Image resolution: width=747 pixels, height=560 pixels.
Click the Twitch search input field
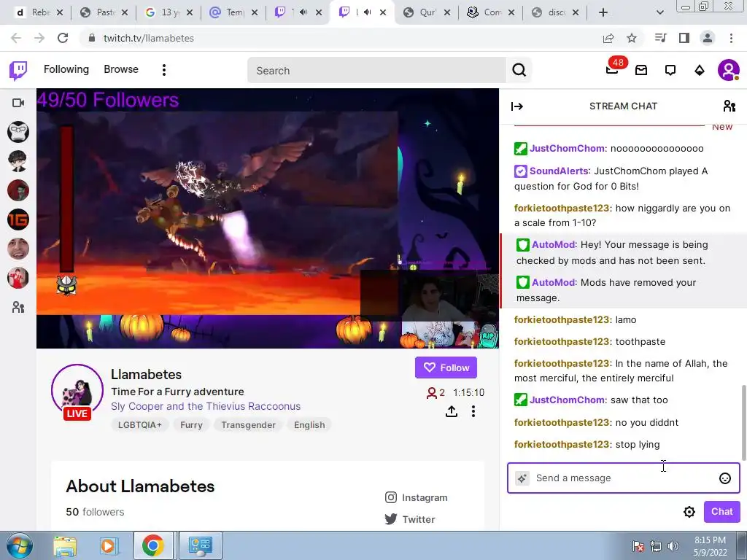376,71
